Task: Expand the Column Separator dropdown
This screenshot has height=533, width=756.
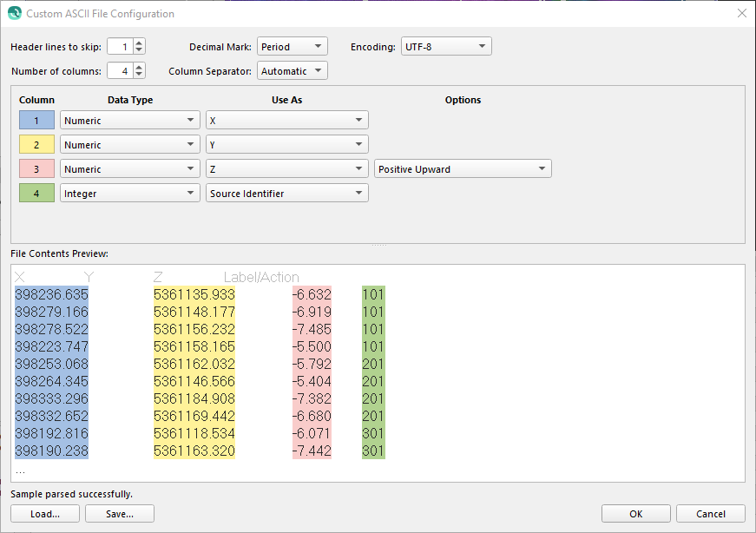Action: [x=293, y=71]
